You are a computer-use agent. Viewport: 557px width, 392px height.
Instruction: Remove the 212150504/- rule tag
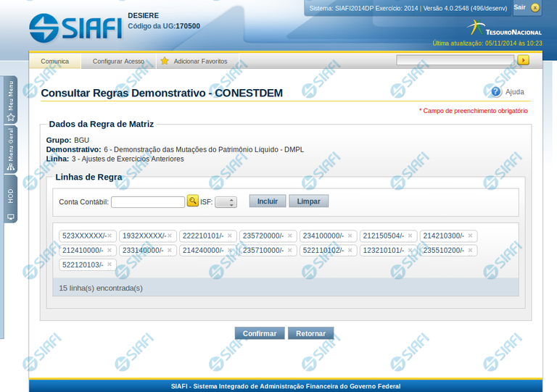410,235
